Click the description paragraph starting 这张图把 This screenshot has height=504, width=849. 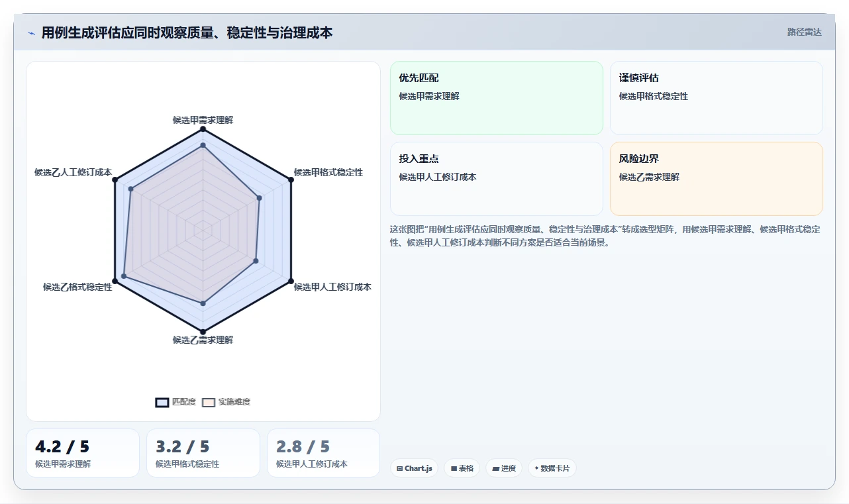(x=605, y=236)
